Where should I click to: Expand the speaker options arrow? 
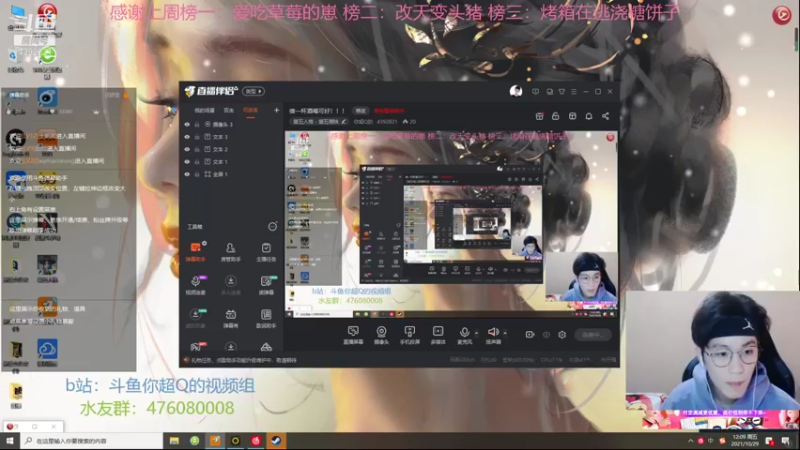pyautogui.click(x=505, y=333)
